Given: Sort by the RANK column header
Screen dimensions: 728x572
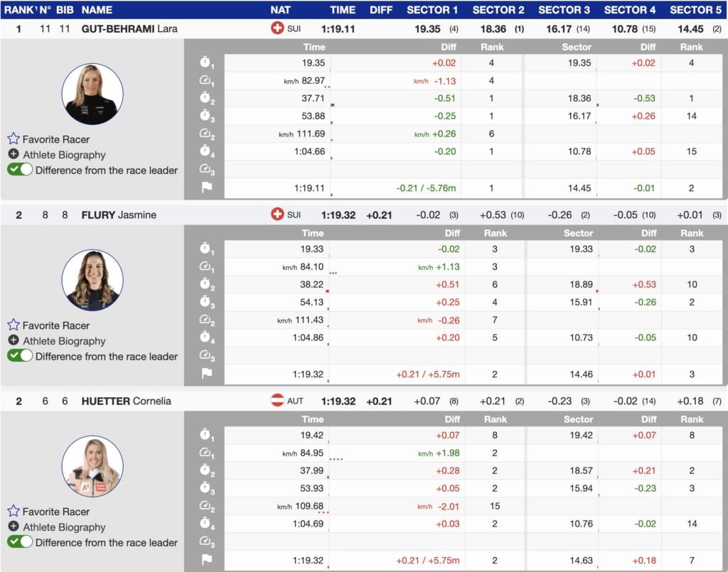Looking at the screenshot, I should (x=18, y=10).
